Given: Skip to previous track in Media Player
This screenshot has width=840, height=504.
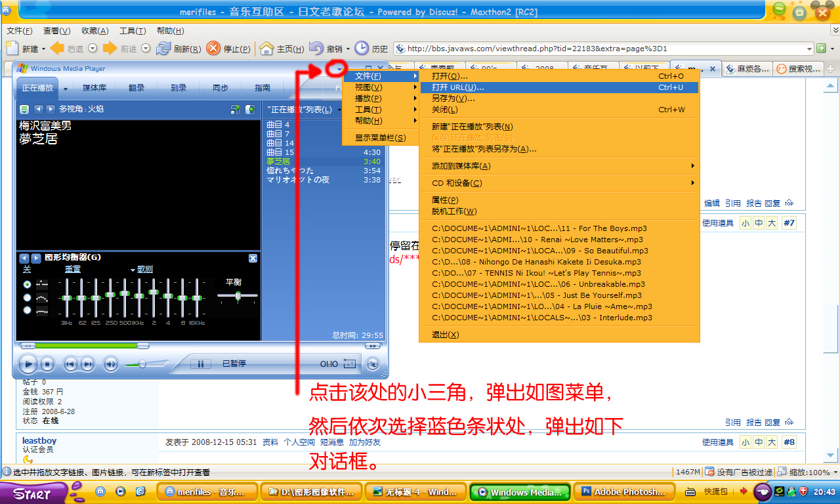Looking at the screenshot, I should 70,364.
